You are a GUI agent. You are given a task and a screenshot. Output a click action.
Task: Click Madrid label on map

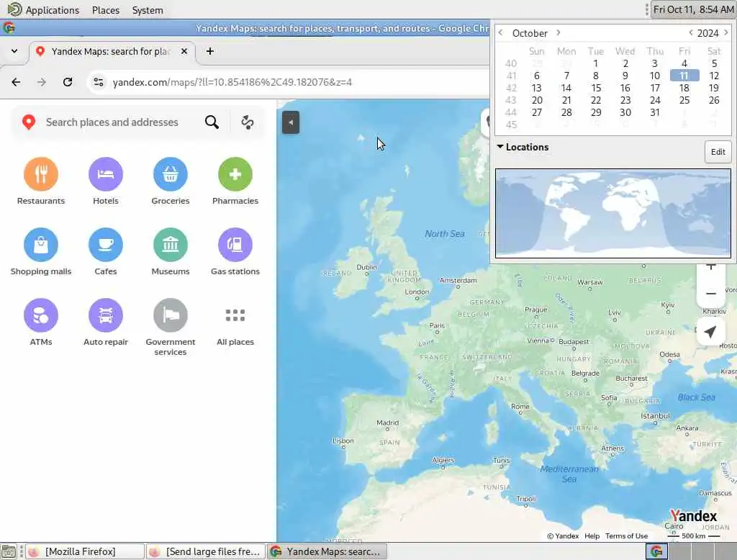pos(387,423)
